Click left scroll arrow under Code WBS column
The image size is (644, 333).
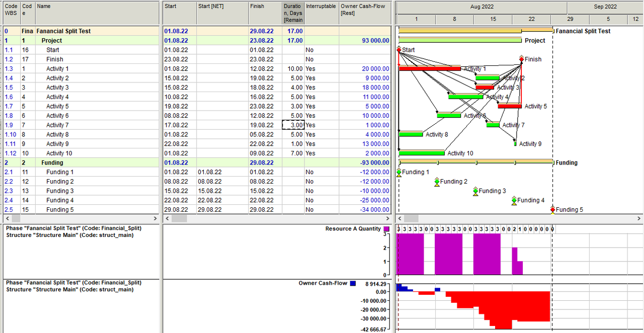[x=7, y=218]
